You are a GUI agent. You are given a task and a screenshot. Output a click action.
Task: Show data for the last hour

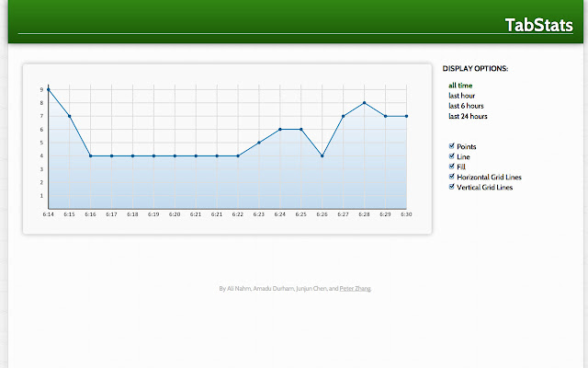click(461, 96)
